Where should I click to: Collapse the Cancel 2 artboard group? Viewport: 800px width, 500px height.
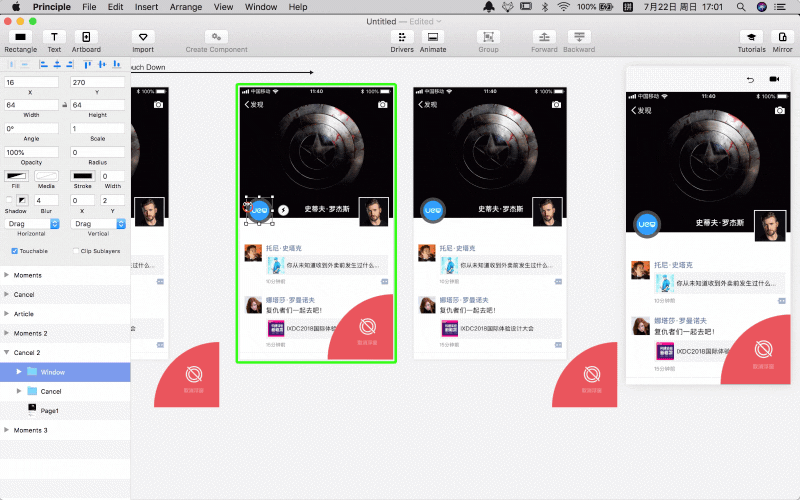coord(6,353)
